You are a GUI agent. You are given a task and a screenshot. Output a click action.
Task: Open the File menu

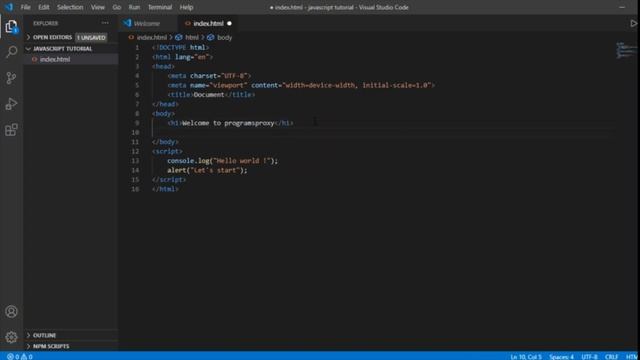[x=25, y=7]
